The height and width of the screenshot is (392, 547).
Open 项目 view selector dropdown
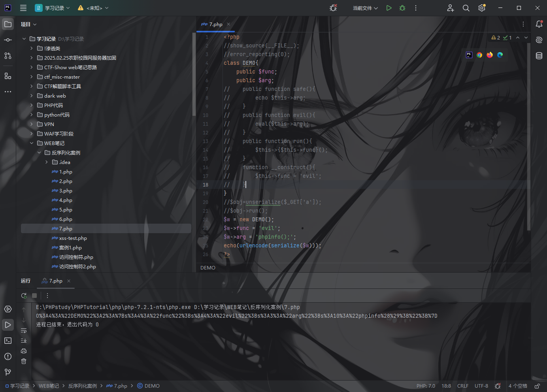pos(29,24)
